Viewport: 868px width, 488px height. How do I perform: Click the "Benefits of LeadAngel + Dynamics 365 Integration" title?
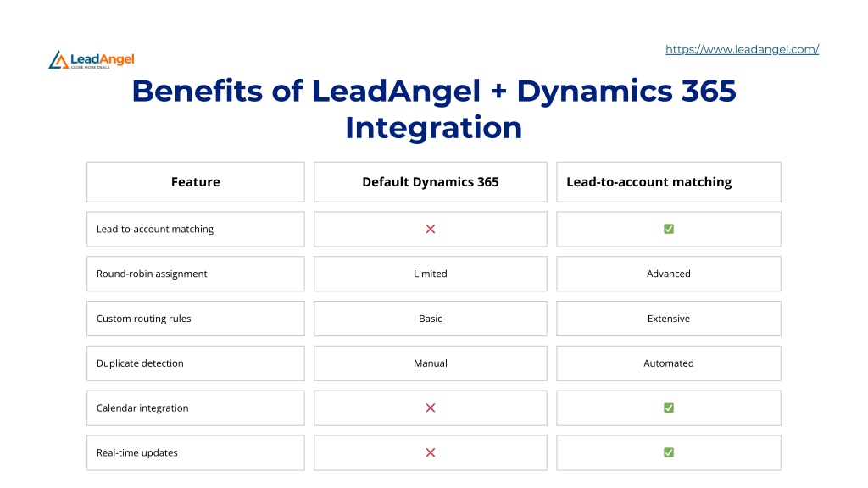[x=434, y=109]
